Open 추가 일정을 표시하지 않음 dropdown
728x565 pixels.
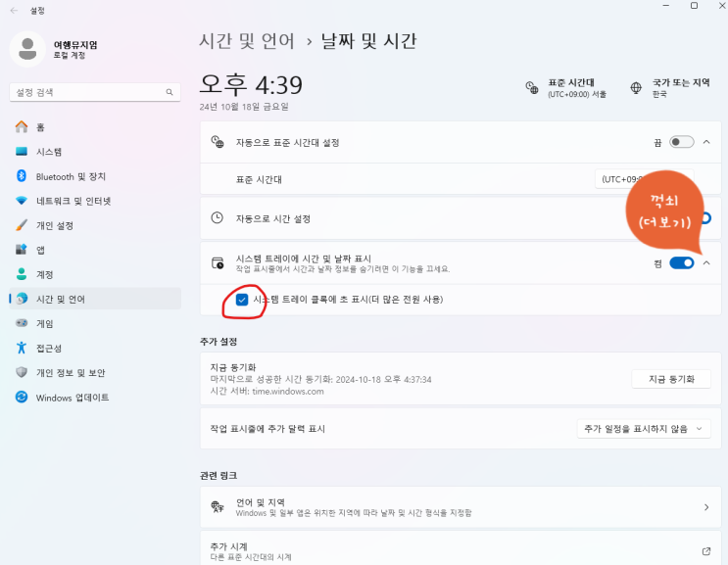point(644,429)
